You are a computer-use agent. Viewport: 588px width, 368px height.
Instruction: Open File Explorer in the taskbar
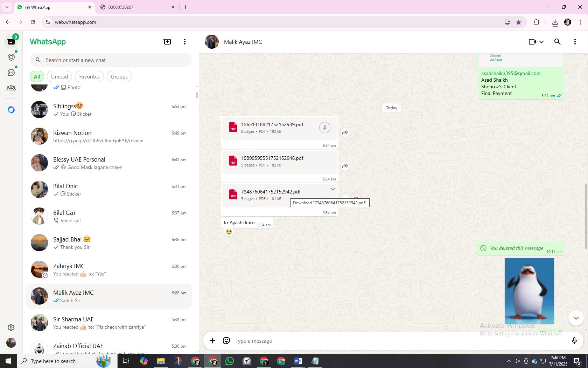click(x=161, y=361)
